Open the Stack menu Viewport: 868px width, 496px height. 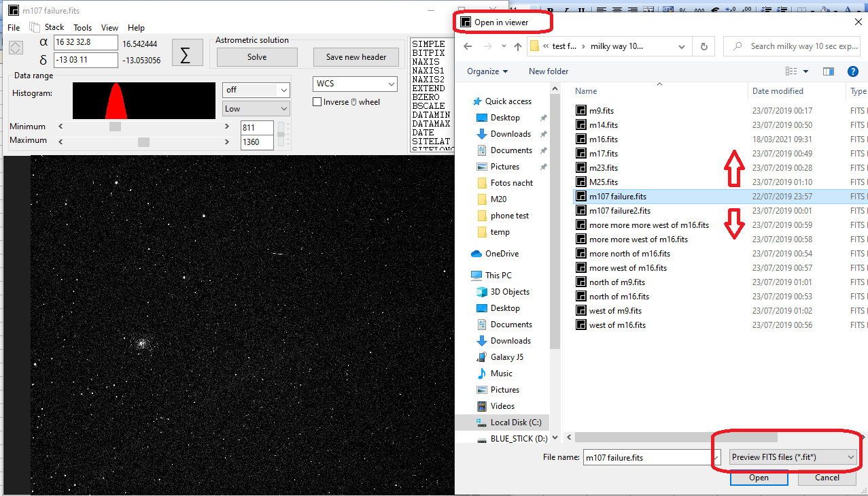pos(54,27)
